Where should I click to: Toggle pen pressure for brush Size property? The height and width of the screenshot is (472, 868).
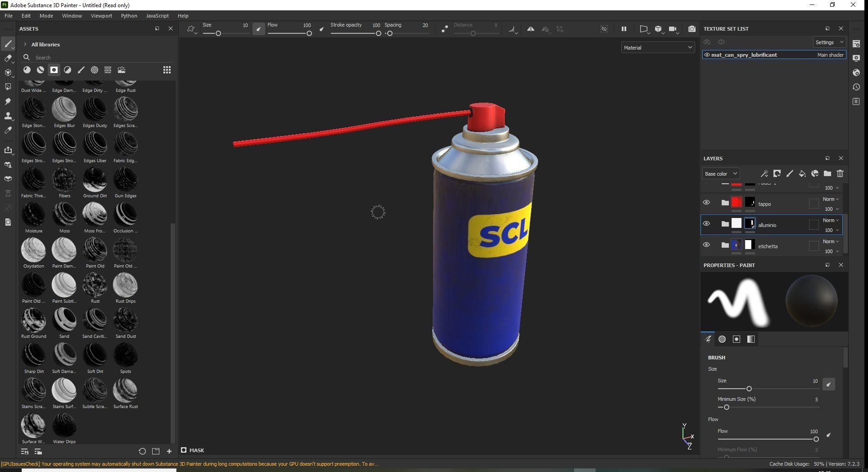pos(828,384)
